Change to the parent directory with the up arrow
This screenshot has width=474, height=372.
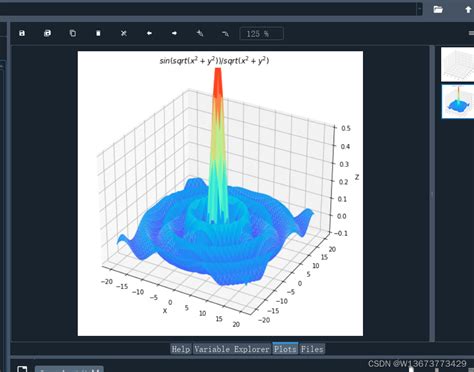point(468,9)
